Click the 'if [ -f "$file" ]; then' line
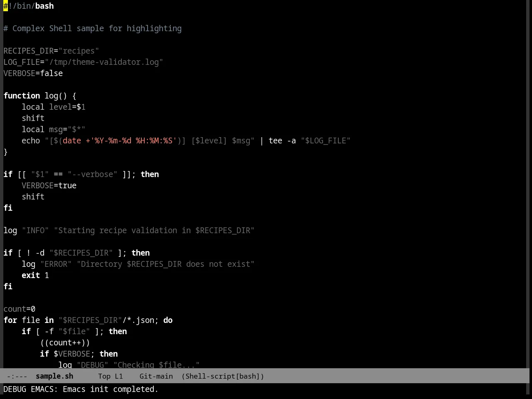532x399 pixels. (x=74, y=331)
